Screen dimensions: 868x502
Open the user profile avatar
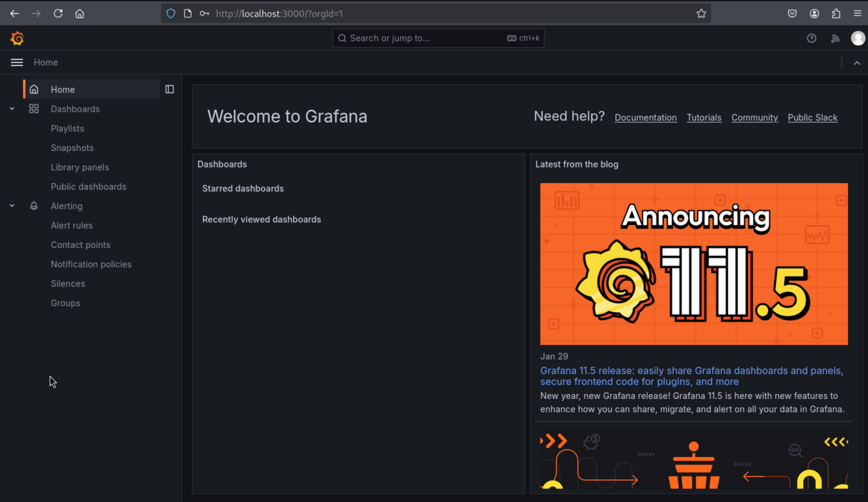pyautogui.click(x=857, y=38)
